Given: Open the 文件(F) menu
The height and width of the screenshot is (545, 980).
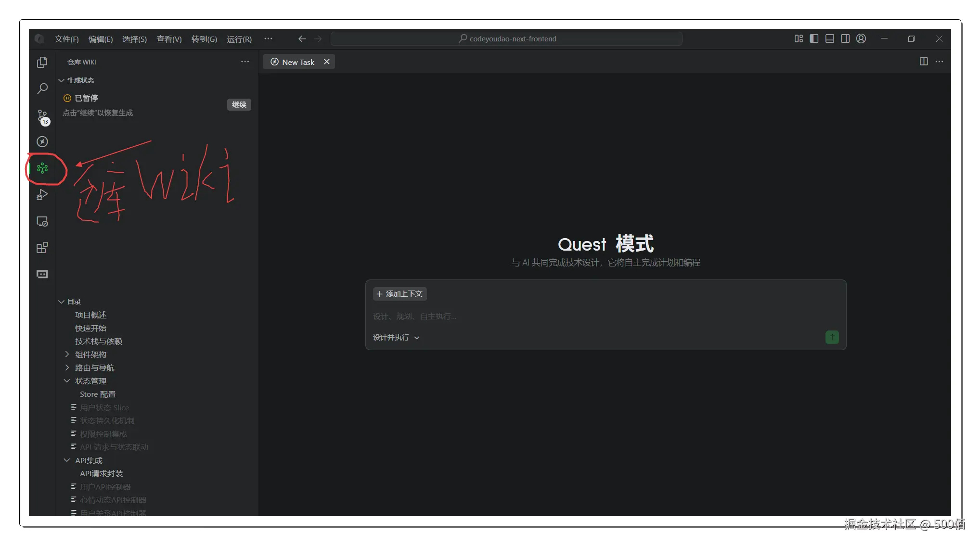Looking at the screenshot, I should coord(66,39).
